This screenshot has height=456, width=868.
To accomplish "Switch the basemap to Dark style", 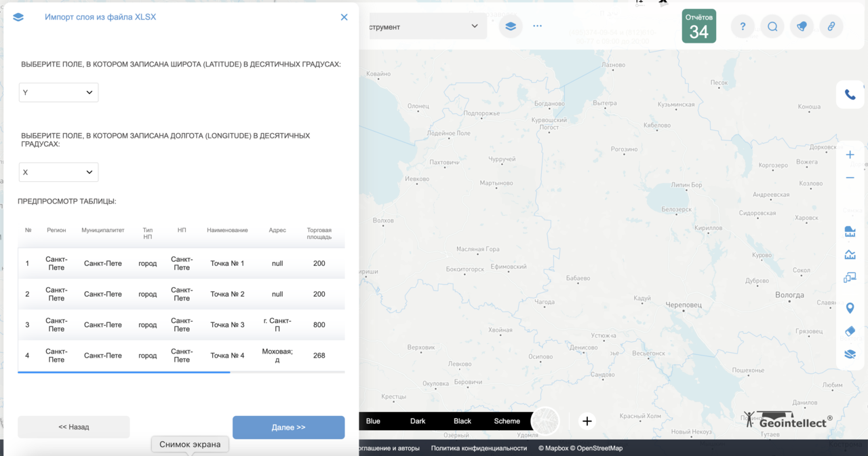I will [418, 421].
